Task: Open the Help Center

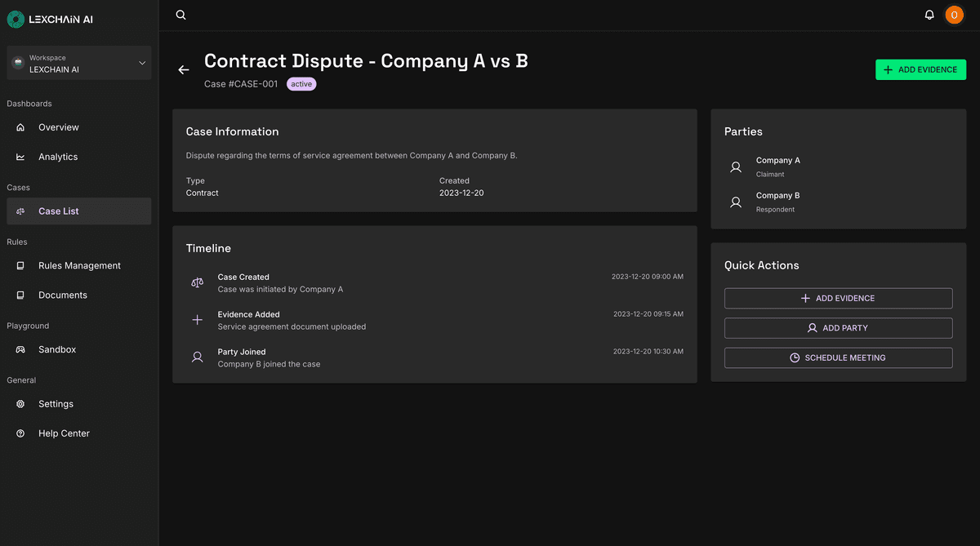Action: click(x=79, y=433)
